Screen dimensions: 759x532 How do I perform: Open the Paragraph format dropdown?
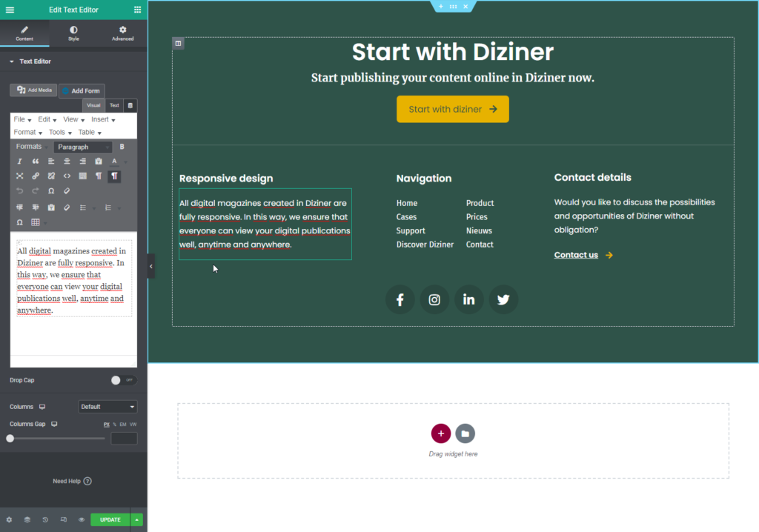pos(82,147)
